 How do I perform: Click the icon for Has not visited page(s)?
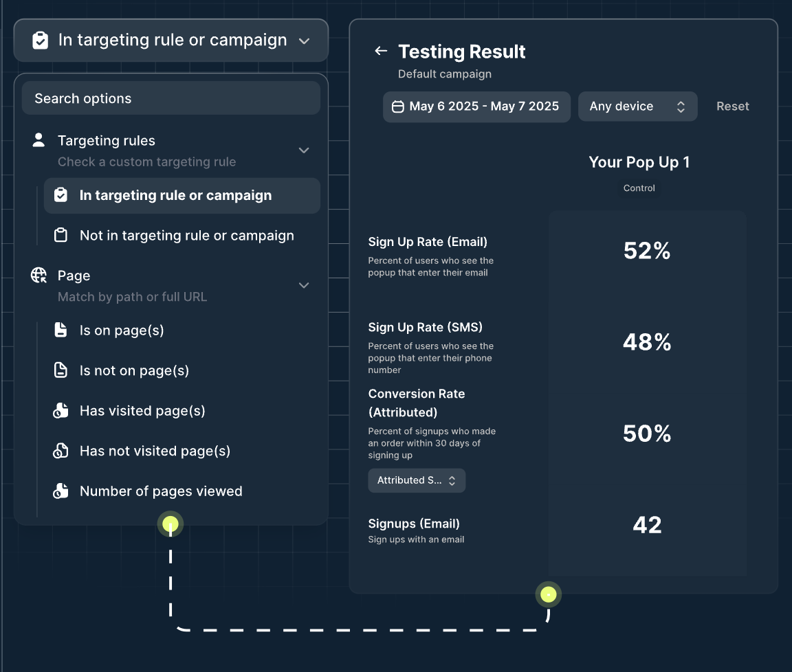(60, 450)
